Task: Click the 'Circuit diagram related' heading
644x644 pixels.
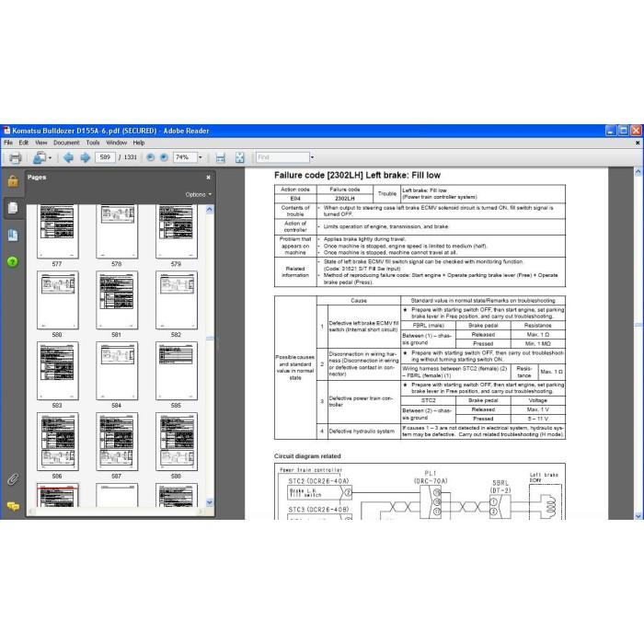Action: pyautogui.click(x=307, y=456)
